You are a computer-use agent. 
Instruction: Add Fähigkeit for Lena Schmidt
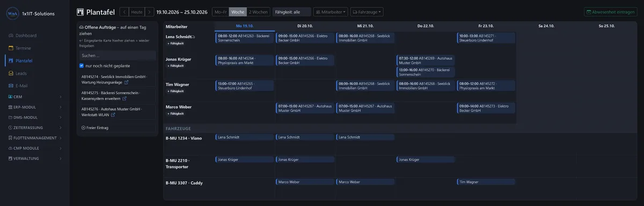175,43
